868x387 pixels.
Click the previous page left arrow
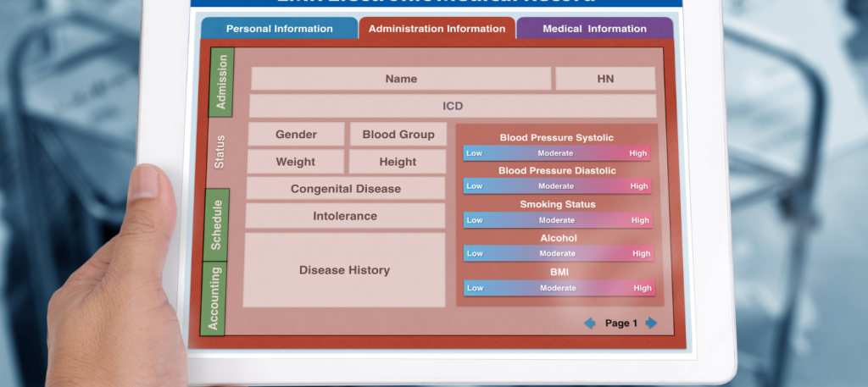point(590,323)
